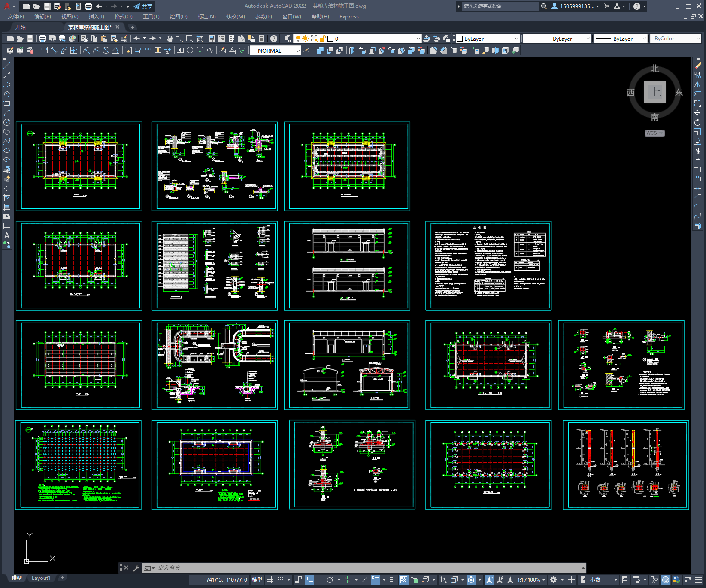The height and width of the screenshot is (588, 706).
Task: Toggle the grid display in status bar
Action: (x=270, y=580)
